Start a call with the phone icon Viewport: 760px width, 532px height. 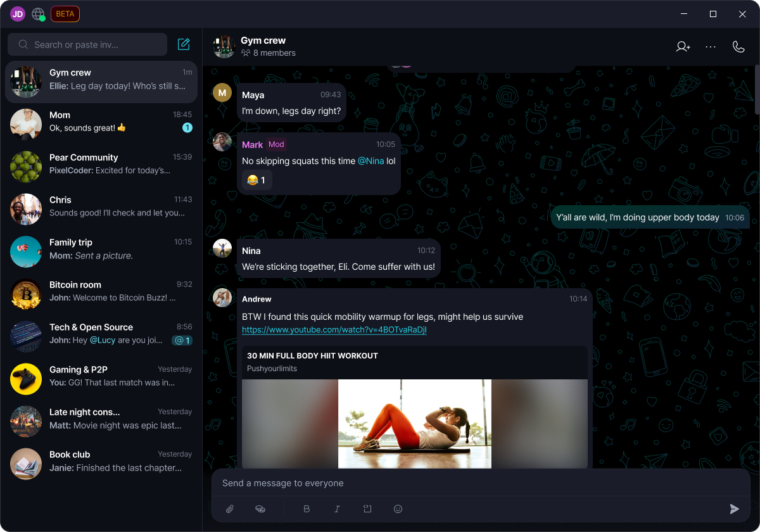pos(738,46)
